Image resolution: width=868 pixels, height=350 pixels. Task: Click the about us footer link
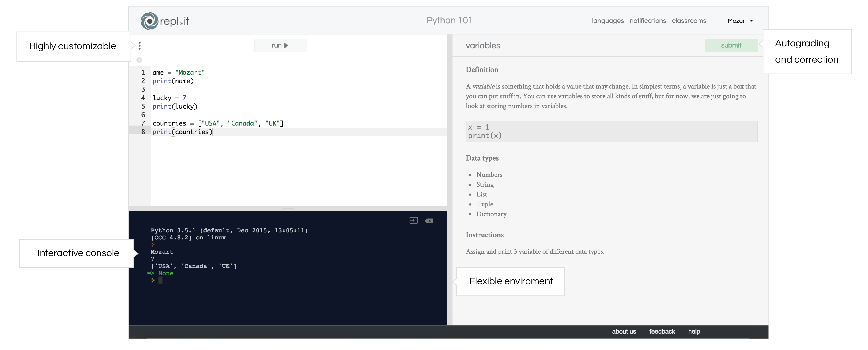pos(624,331)
